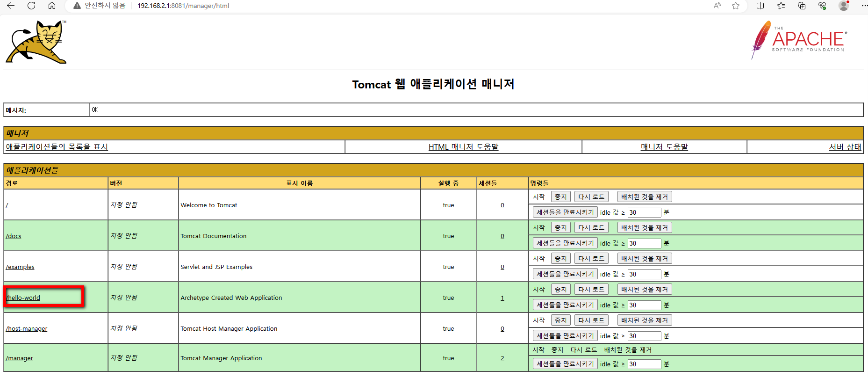Image resolution: width=868 pixels, height=378 pixels.
Task: Open the root / application path
Action: pyautogui.click(x=7, y=205)
